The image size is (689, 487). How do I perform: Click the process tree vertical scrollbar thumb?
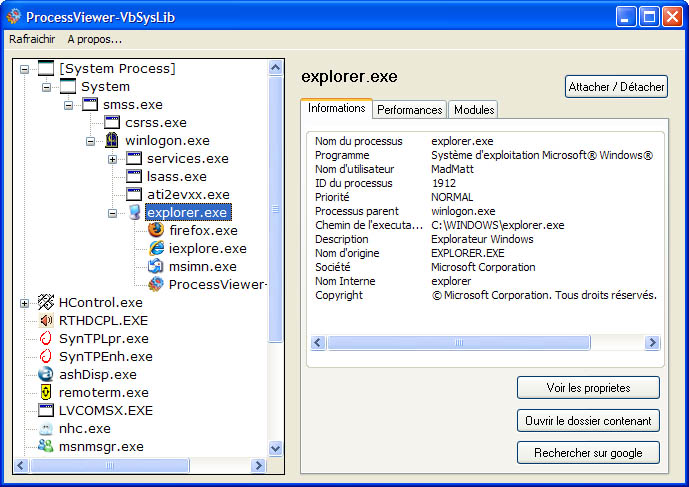[x=276, y=209]
